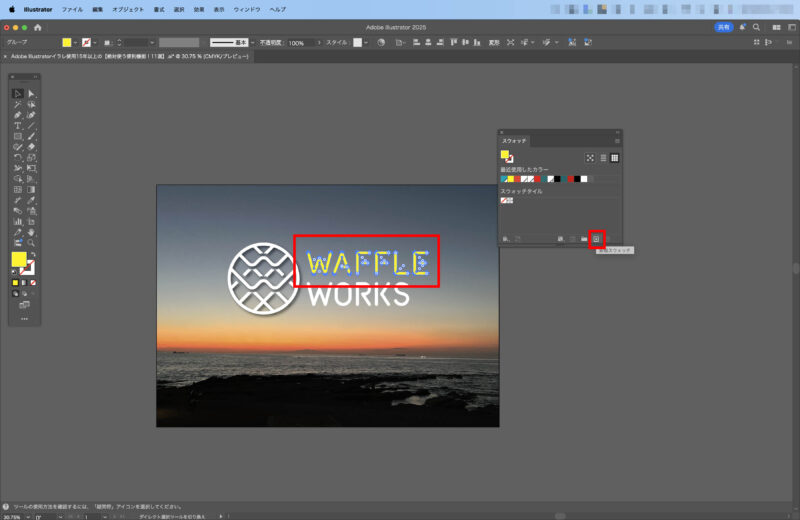Switch Swatches panel to thumbnail grid view
This screenshot has height=520, width=800.
615,158
